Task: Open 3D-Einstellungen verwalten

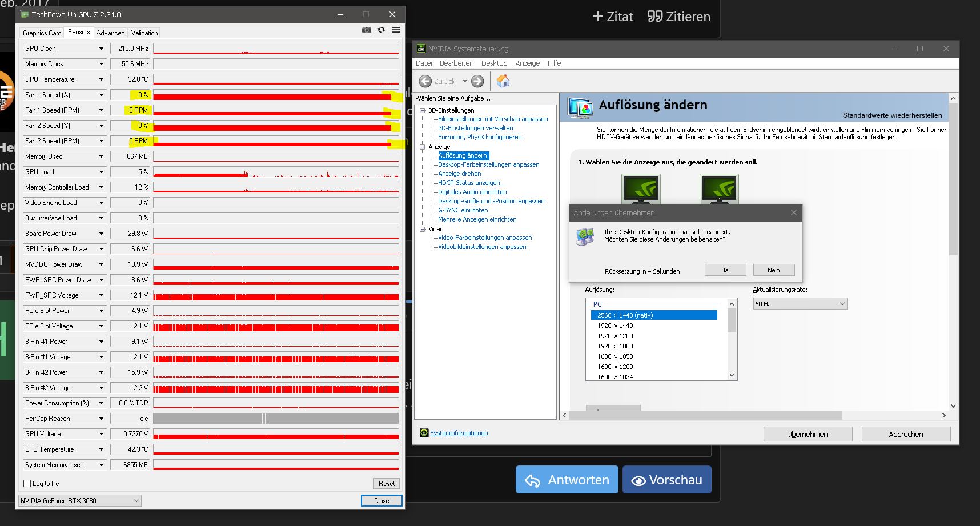Action: (476, 128)
